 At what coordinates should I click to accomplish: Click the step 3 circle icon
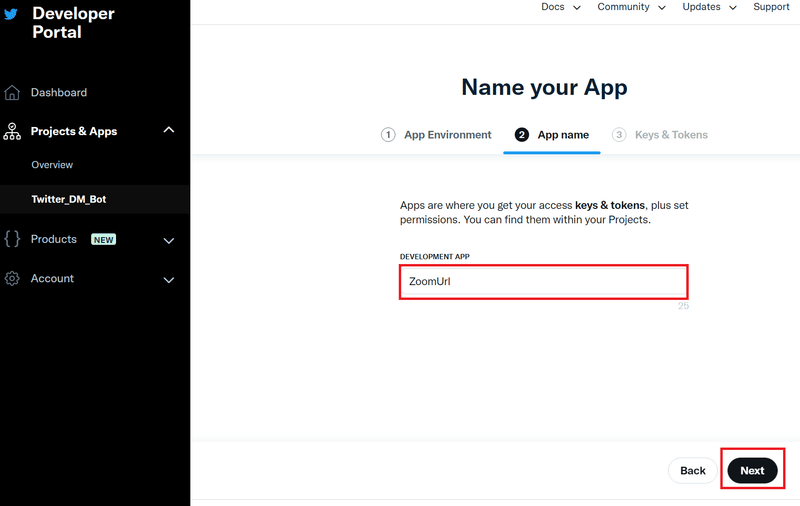click(619, 135)
